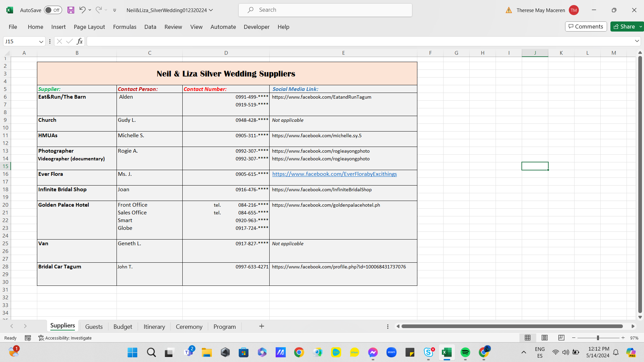The width and height of the screenshot is (644, 362).
Task: Open Skype from the taskbar
Action: (x=428, y=352)
